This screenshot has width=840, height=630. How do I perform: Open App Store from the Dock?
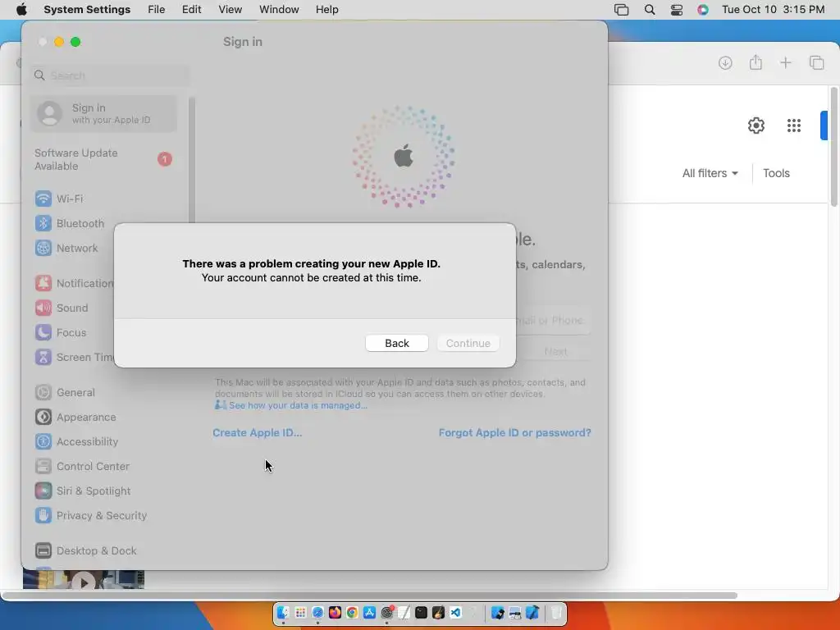(x=369, y=612)
